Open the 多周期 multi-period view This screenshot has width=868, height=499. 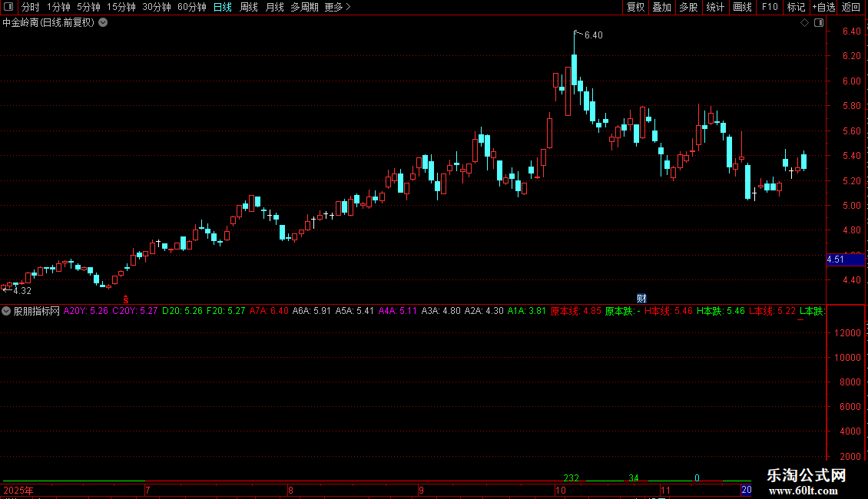pyautogui.click(x=304, y=7)
